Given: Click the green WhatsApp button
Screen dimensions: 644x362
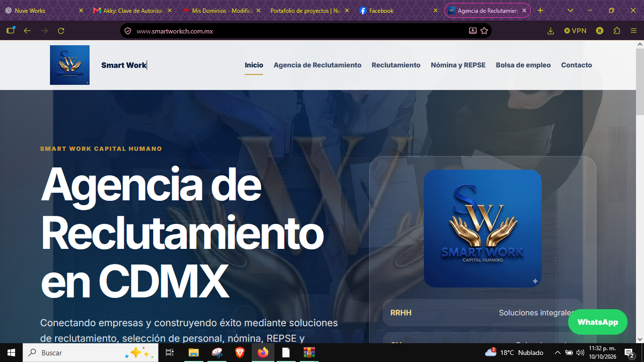Looking at the screenshot, I should click(x=597, y=322).
